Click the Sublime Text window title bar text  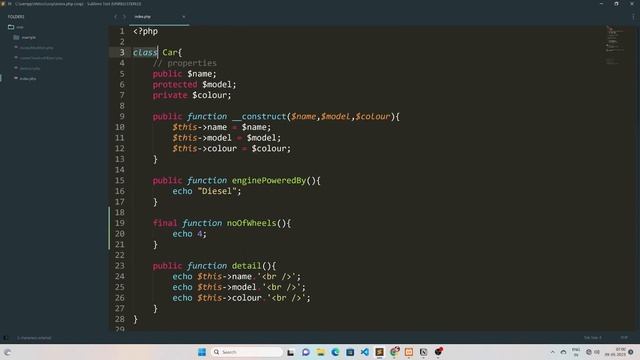click(x=78, y=4)
